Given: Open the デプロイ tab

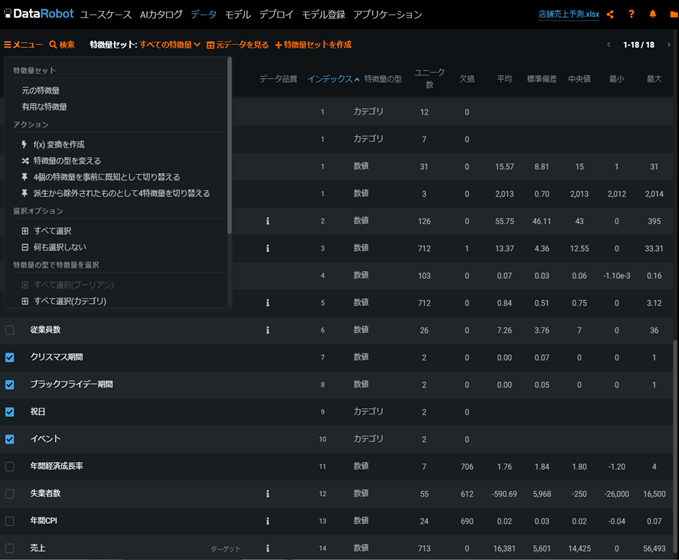Looking at the screenshot, I should click(276, 14).
